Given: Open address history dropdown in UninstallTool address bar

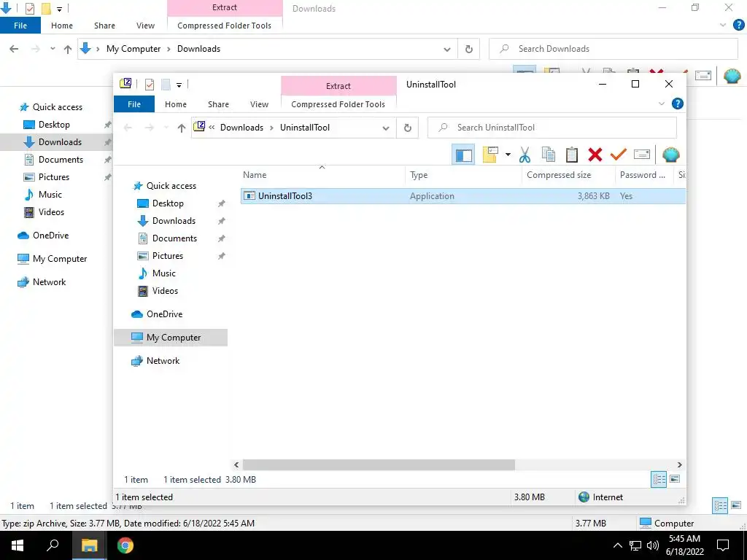Looking at the screenshot, I should point(386,128).
